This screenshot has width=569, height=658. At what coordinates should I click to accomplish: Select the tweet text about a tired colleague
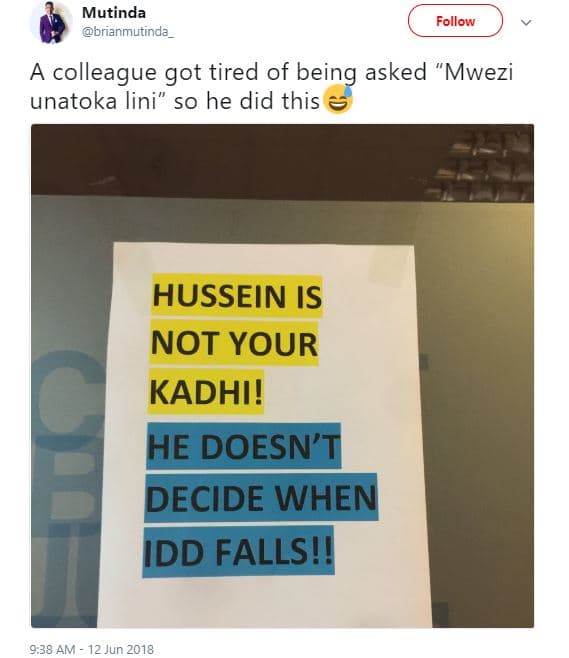(x=271, y=86)
